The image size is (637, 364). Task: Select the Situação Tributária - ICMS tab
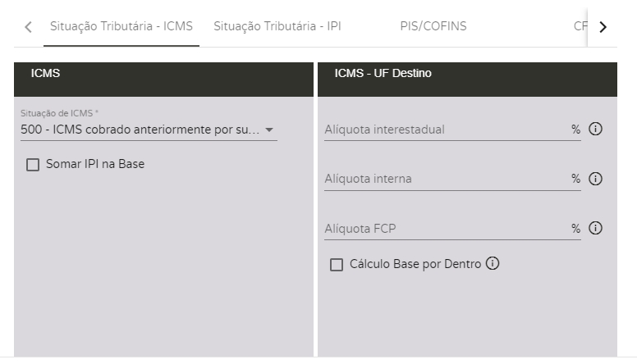121,26
